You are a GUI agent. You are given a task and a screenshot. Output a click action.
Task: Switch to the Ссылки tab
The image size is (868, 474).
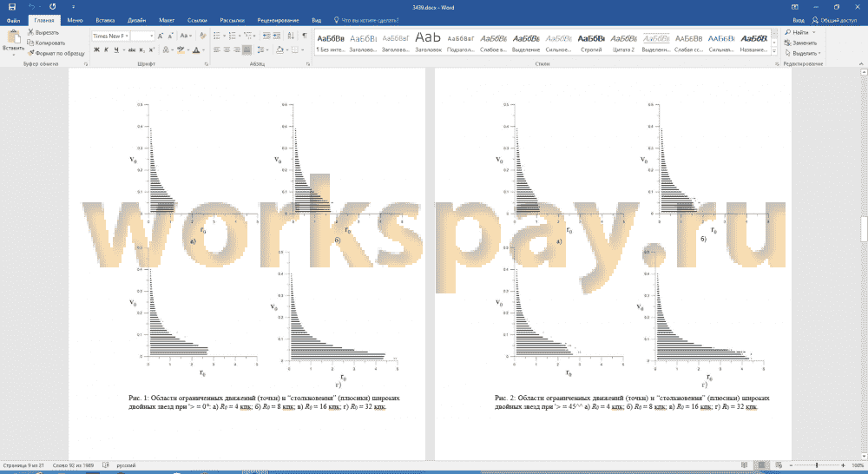[197, 21]
